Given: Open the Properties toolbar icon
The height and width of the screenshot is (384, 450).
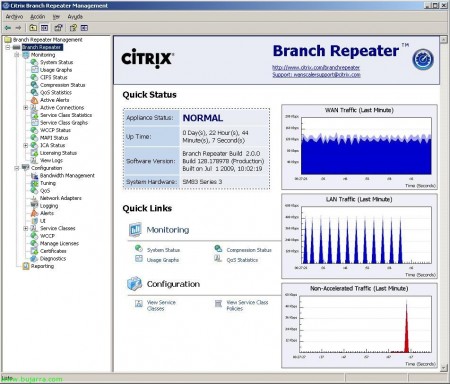Looking at the screenshot, I should [58, 28].
